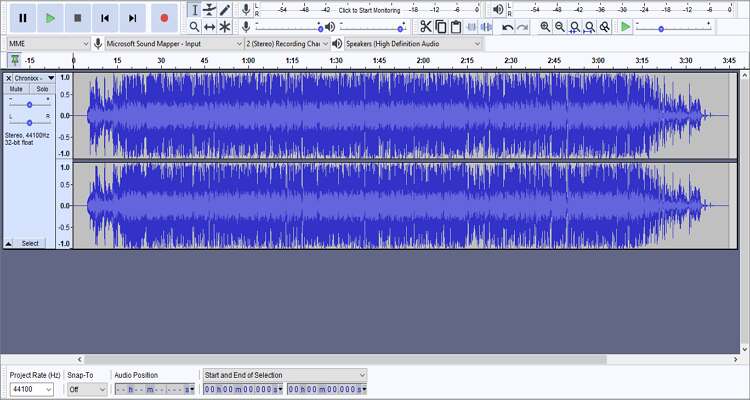750x400 pixels.
Task: Zoom in on the waveform
Action: point(545,27)
